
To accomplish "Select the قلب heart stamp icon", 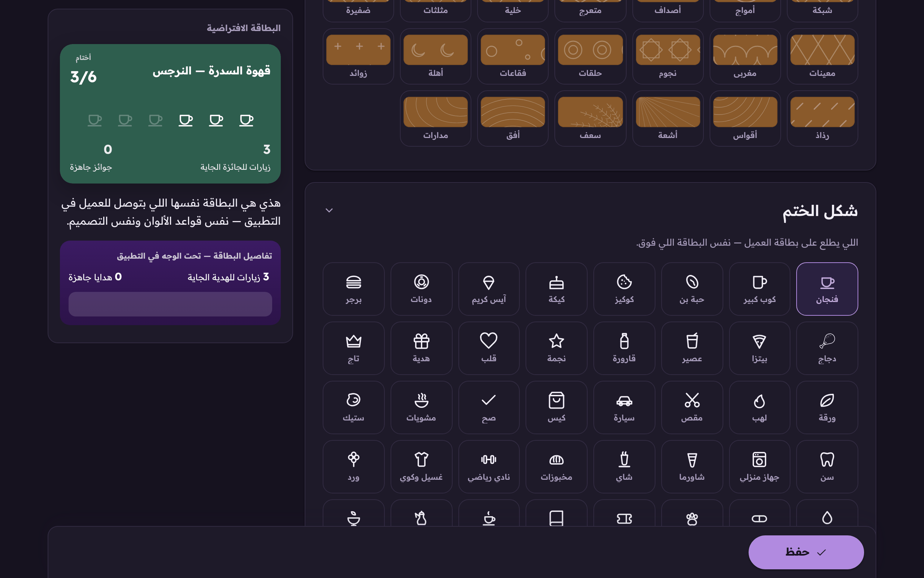I will pos(489,348).
